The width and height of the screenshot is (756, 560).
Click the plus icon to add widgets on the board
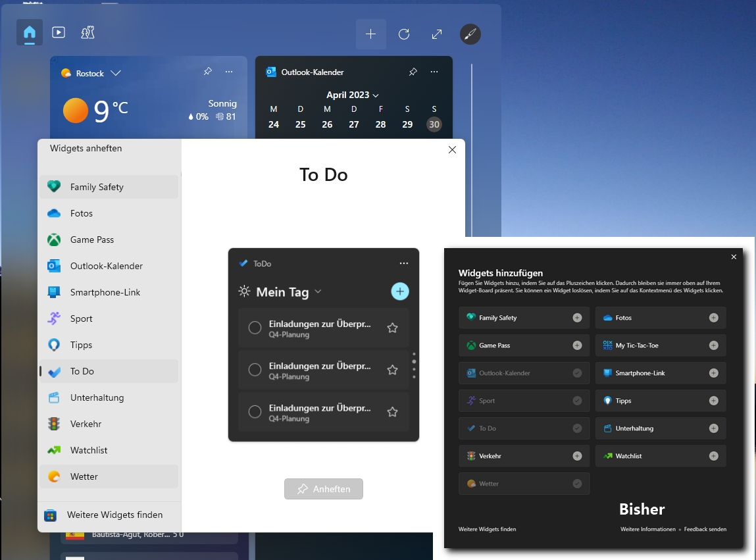click(x=371, y=34)
